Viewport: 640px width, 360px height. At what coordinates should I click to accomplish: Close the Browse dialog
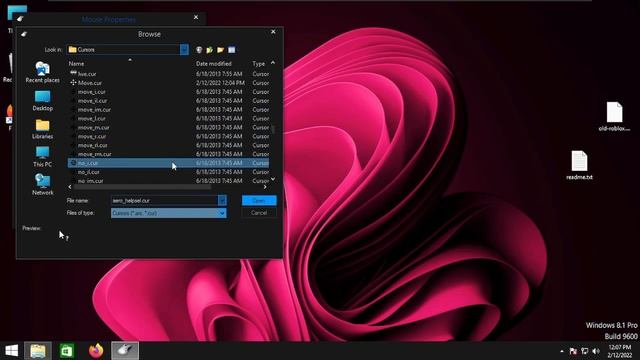click(273, 32)
